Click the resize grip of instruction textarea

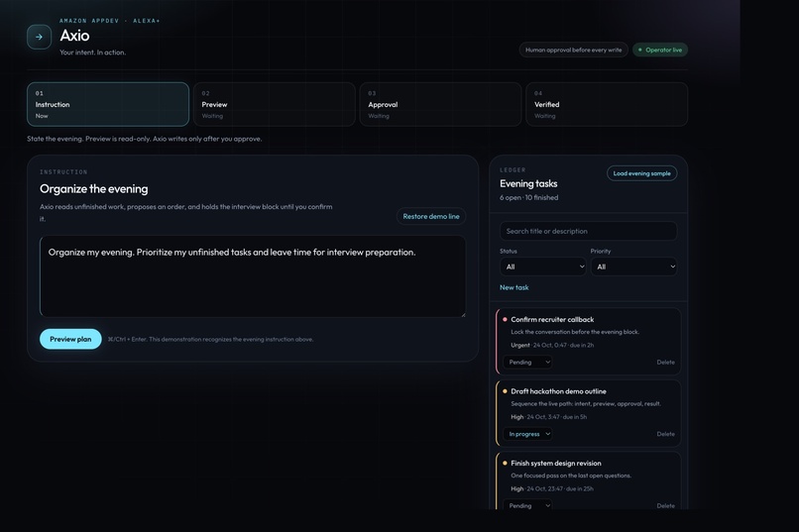[x=463, y=315]
